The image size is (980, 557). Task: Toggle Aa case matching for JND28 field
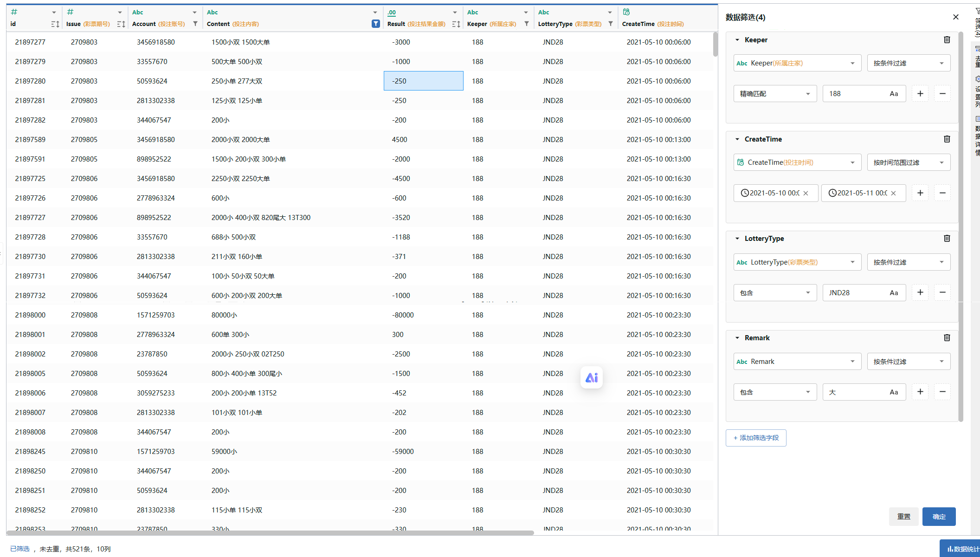(894, 293)
